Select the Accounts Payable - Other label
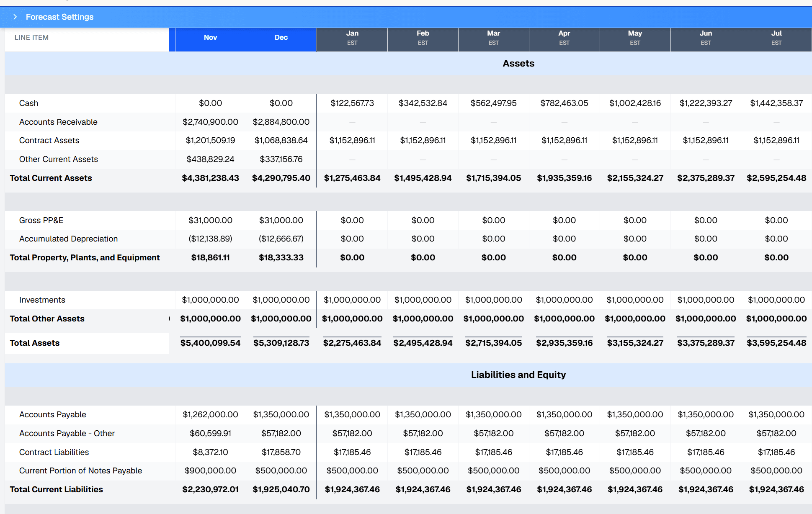 [67, 433]
